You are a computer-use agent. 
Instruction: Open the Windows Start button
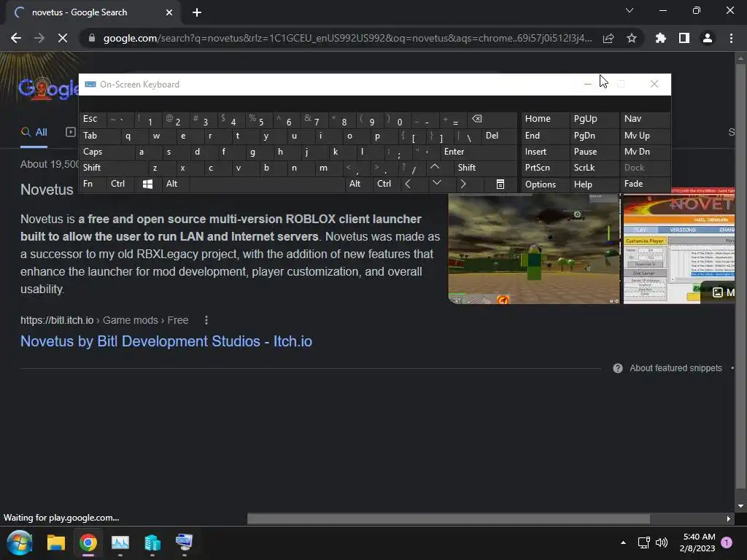coord(20,542)
